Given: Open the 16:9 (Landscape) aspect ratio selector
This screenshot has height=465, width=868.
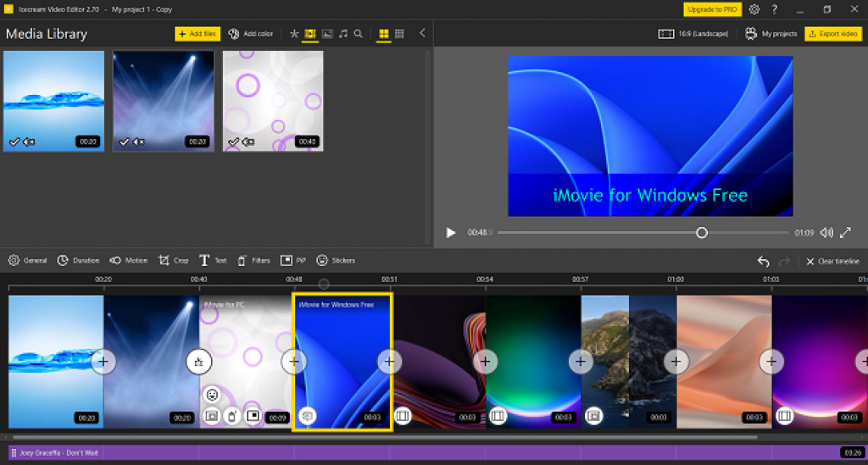Looking at the screenshot, I should 693,34.
